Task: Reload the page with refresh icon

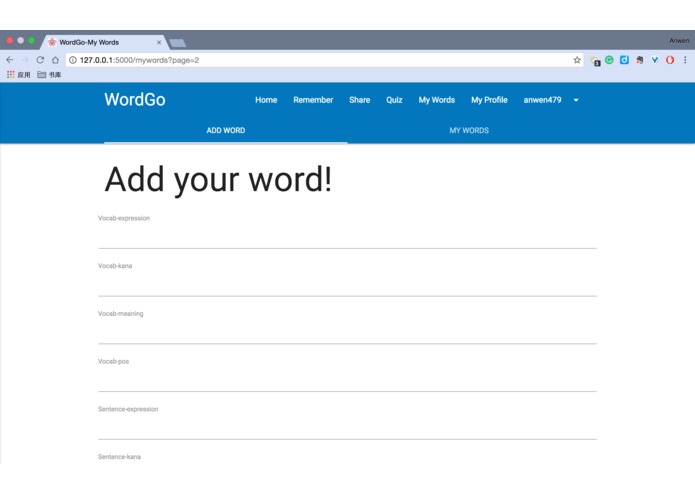Action: 40,60
